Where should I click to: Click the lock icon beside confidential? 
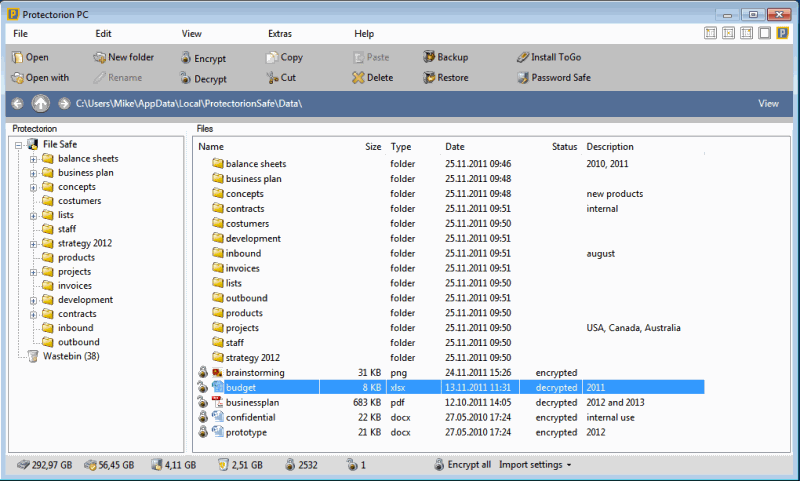click(203, 417)
